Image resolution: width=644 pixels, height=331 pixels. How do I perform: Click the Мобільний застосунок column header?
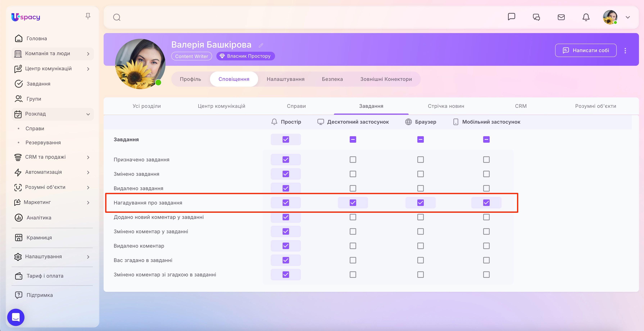487,122
